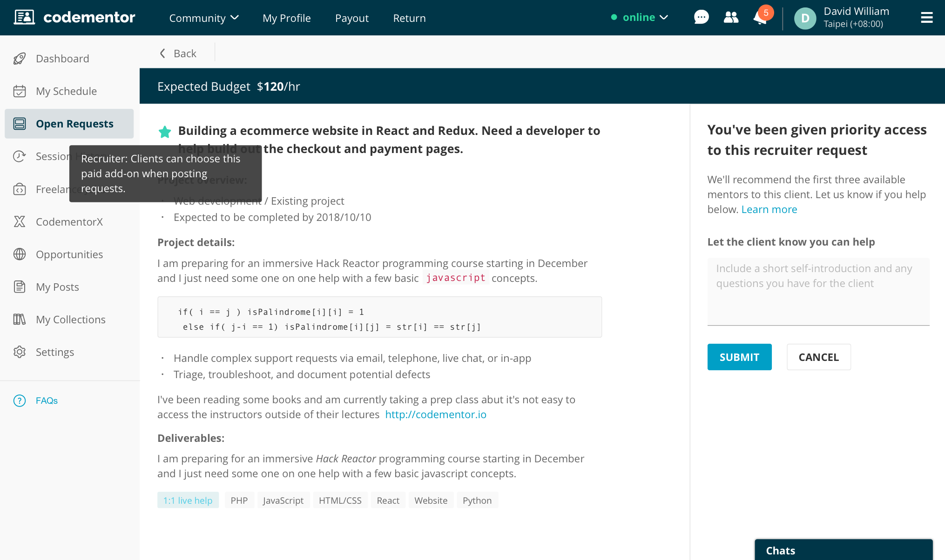Click the React tag
Image resolution: width=945 pixels, height=560 pixels.
(388, 500)
